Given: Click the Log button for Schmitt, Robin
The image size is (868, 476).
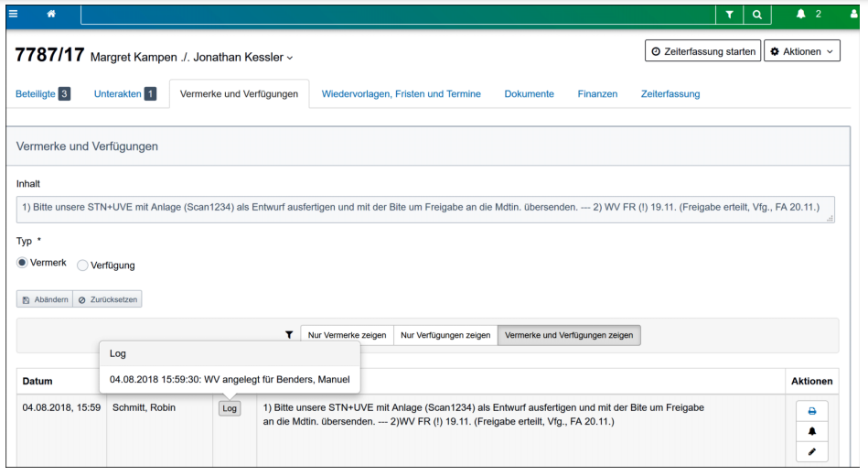Looking at the screenshot, I should pos(230,408).
